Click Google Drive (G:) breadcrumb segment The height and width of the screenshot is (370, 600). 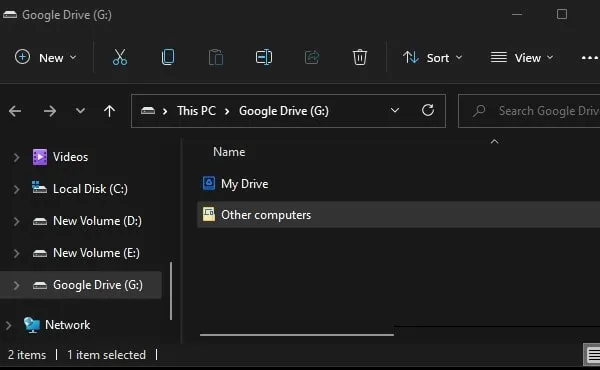pyautogui.click(x=284, y=111)
